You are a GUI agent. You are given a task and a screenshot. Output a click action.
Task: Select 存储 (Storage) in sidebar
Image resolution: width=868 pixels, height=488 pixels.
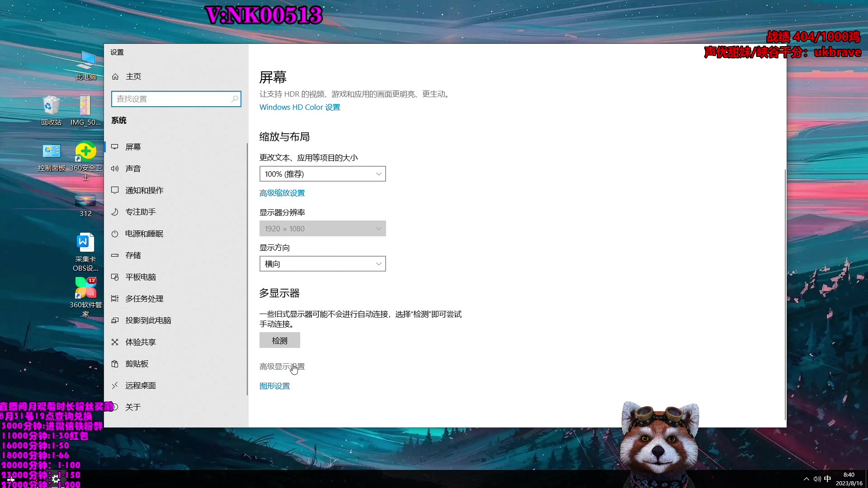click(x=133, y=255)
